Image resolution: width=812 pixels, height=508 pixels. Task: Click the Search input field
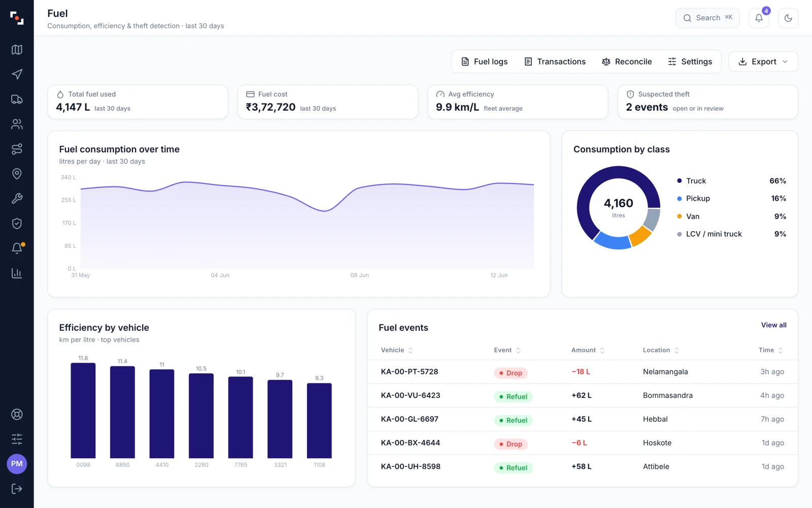click(707, 18)
